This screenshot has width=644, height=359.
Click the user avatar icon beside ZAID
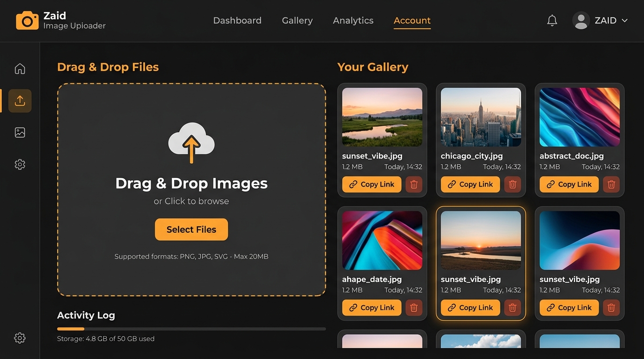coord(581,21)
